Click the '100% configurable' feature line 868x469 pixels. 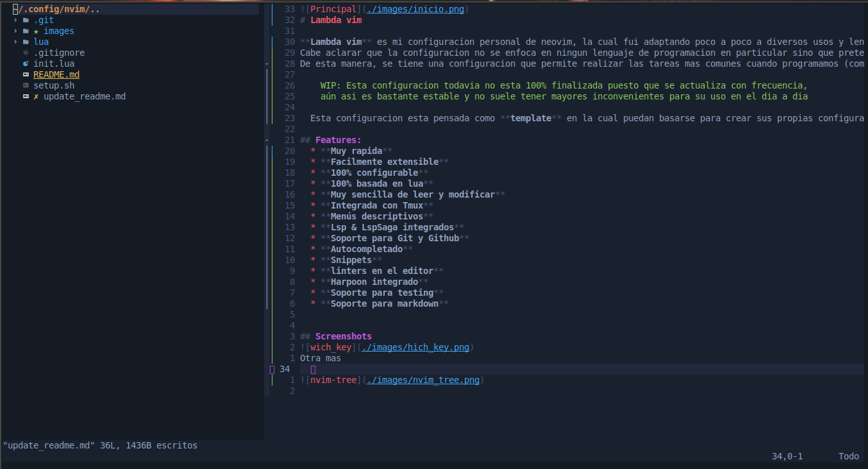tap(369, 173)
